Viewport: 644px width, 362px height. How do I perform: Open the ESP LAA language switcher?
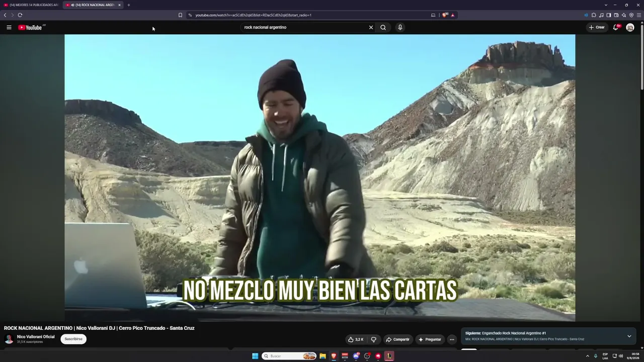click(605, 356)
